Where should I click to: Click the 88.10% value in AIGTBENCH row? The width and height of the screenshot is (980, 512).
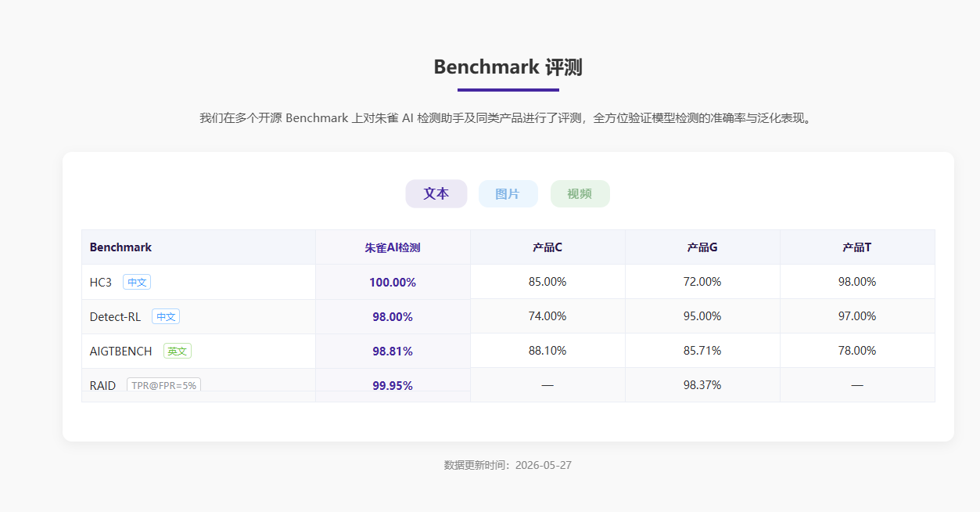[547, 351]
